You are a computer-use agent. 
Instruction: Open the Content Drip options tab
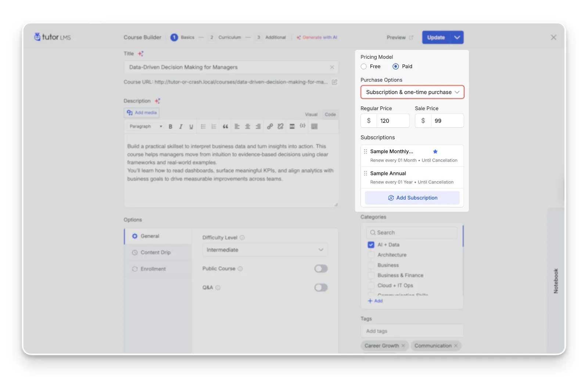155,253
